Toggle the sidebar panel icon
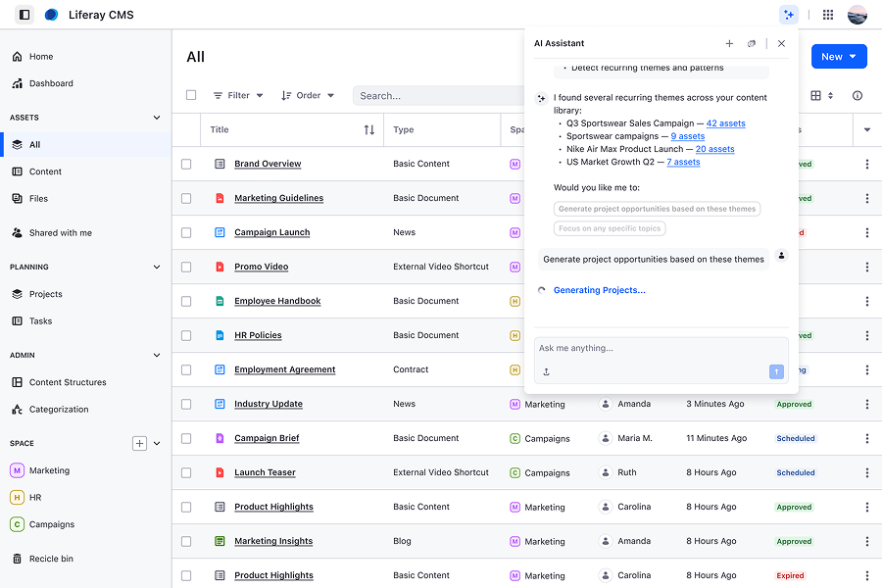The width and height of the screenshot is (882, 588). 24,15
